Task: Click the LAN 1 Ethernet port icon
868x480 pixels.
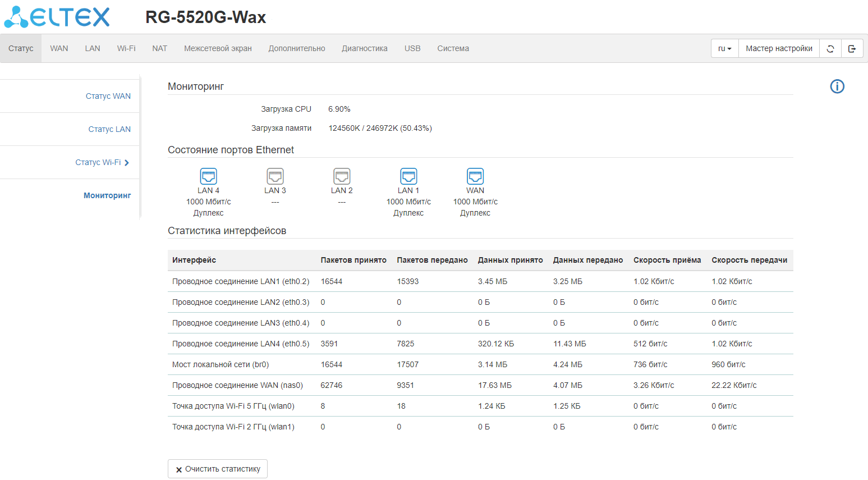Action: click(408, 176)
